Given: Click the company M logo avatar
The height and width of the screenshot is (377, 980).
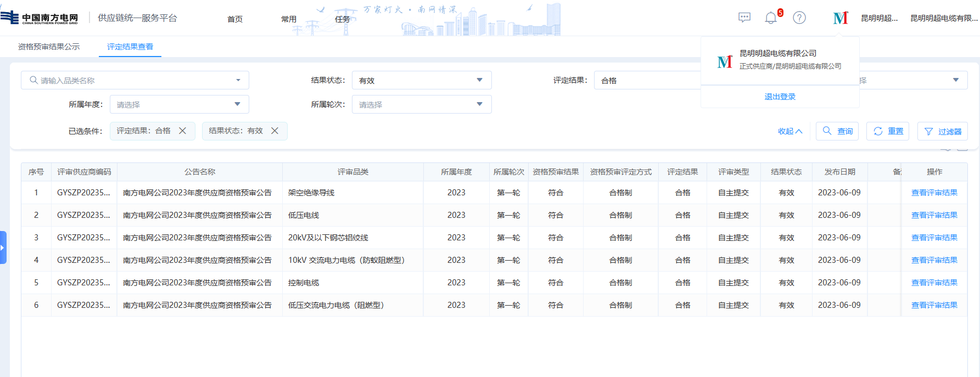Looking at the screenshot, I should coord(840,18).
